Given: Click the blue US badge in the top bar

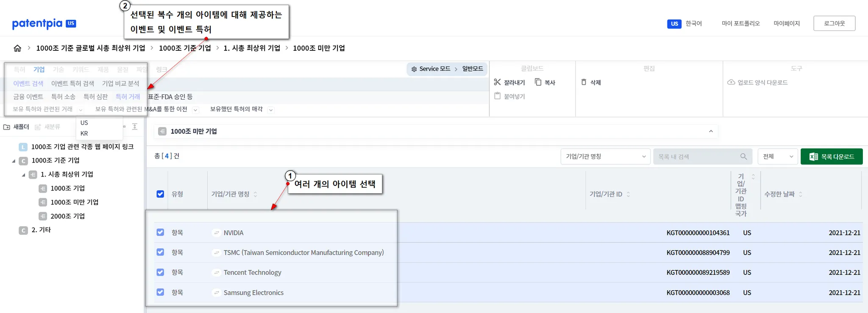Looking at the screenshot, I should (674, 24).
